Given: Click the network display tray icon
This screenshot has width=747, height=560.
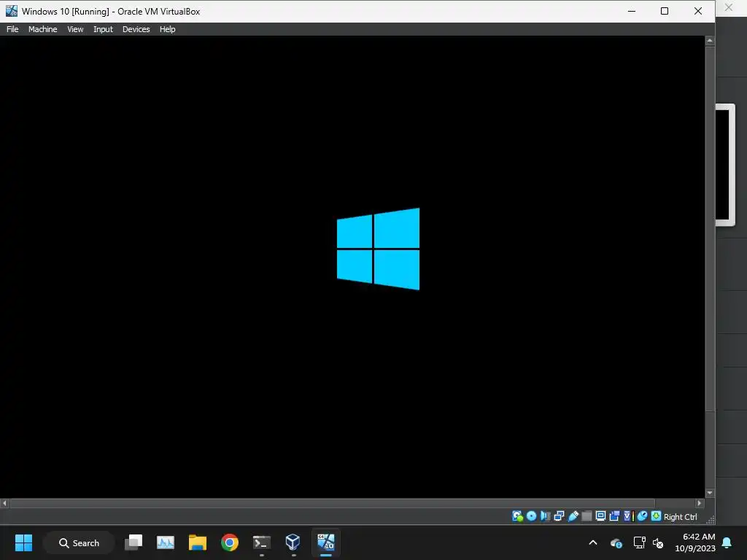Looking at the screenshot, I should (x=639, y=542).
